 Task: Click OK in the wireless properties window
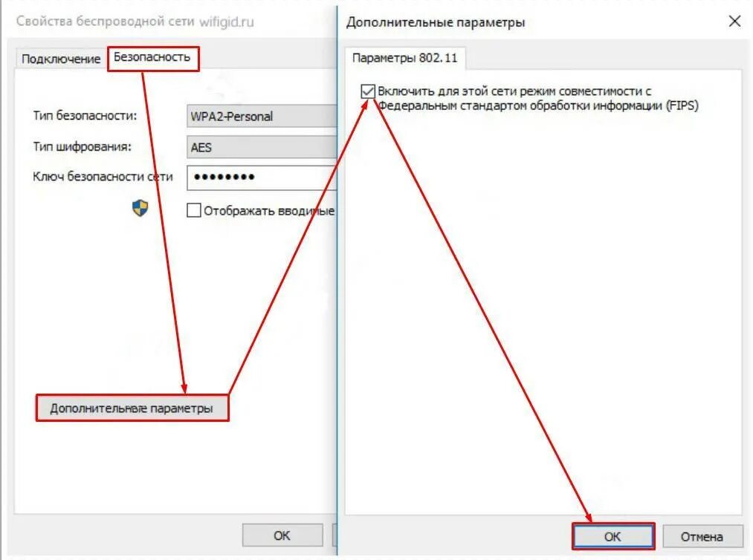[x=282, y=535]
